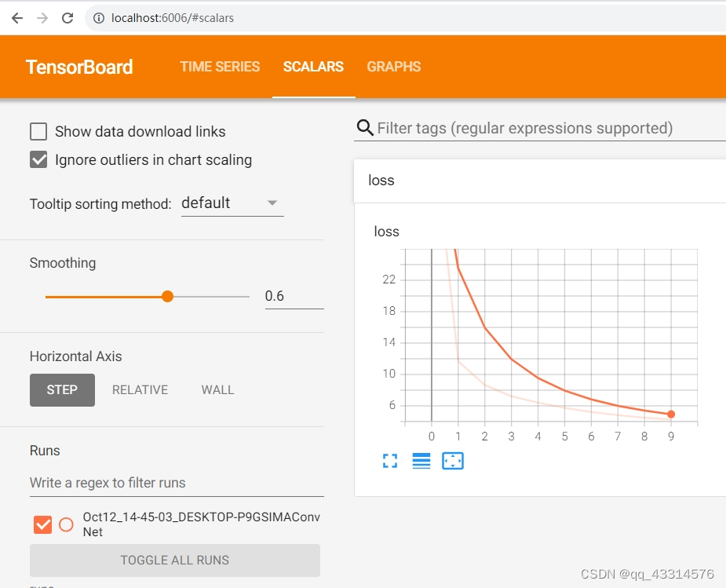Click the site info icon in the address bar
Viewport: 726px width, 588px height.
(99, 18)
